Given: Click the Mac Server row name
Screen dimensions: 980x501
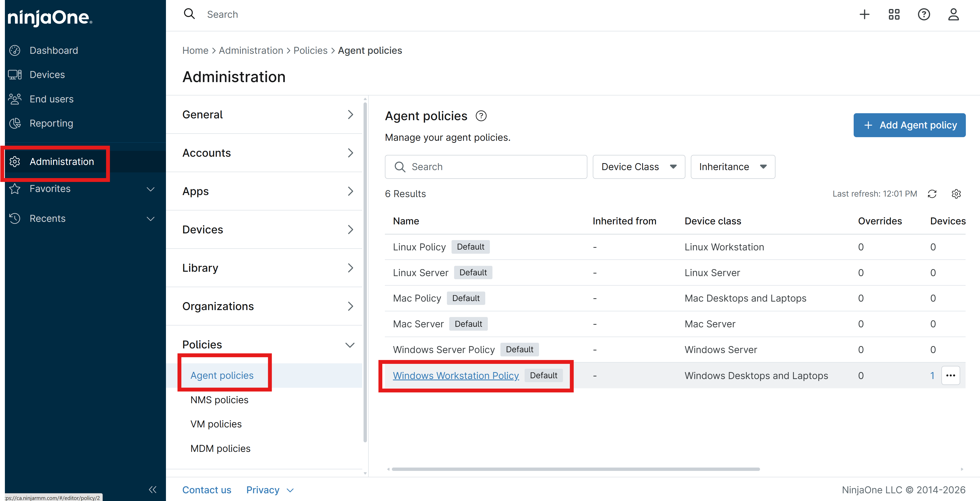Looking at the screenshot, I should (418, 324).
